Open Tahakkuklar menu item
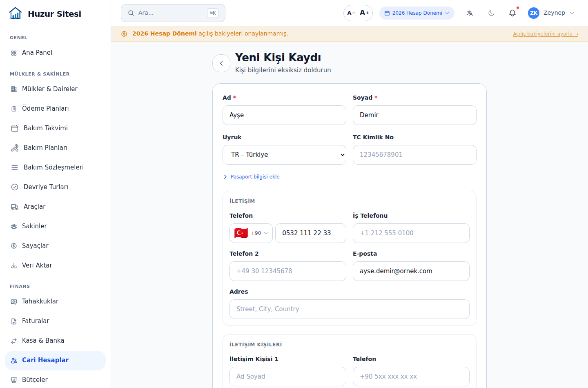Screen dimensions: 588x388 point(55,301)
